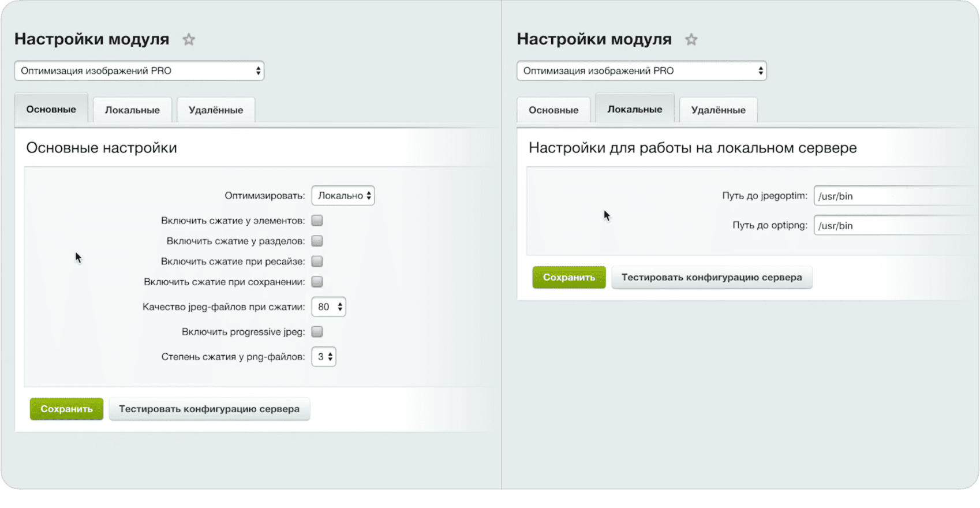Toggle Включить сжатие при ресайзе checkbox
This screenshot has width=980, height=508.
[317, 262]
